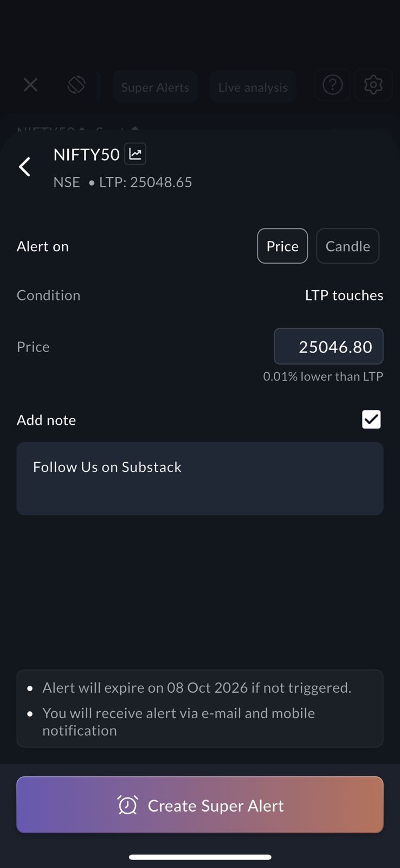This screenshot has width=400, height=868.
Task: Switch to the Super Alerts tab
Action: coord(155,87)
